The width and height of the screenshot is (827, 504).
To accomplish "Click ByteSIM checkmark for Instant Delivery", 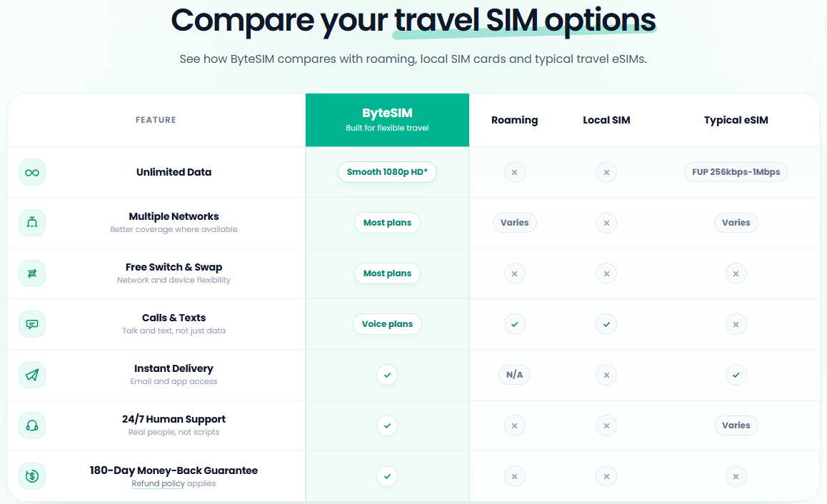I will pyautogui.click(x=387, y=375).
